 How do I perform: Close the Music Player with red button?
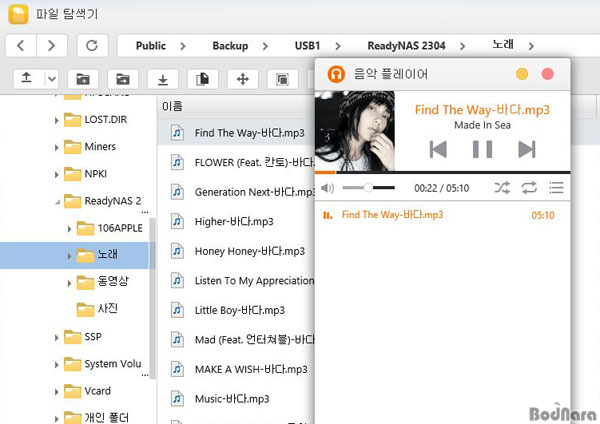(x=548, y=74)
